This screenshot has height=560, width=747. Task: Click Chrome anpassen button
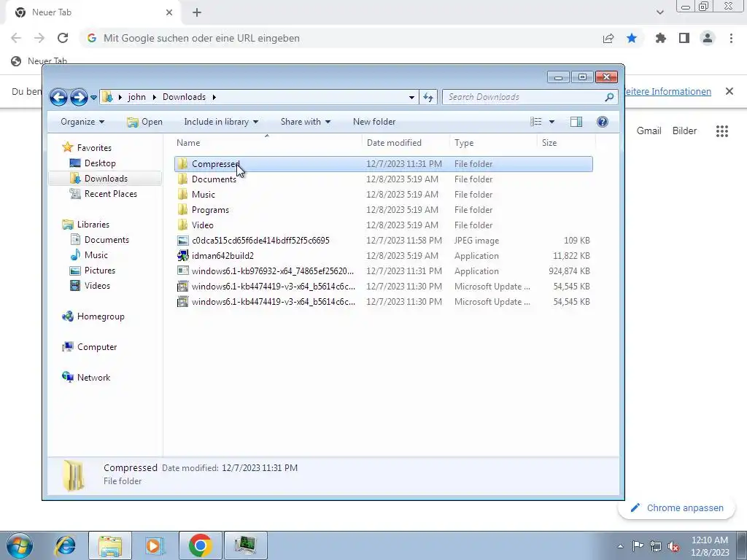tap(677, 508)
